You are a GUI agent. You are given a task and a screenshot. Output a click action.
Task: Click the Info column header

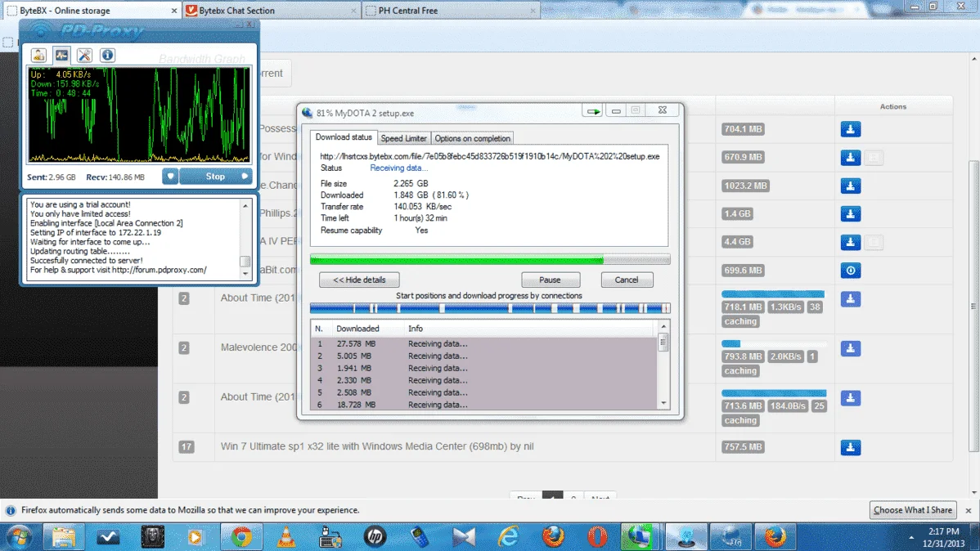416,329
